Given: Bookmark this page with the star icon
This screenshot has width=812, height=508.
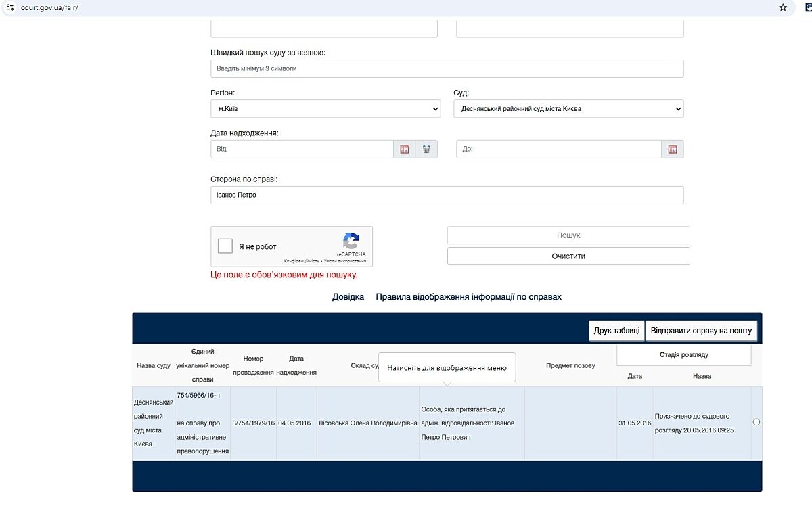Looking at the screenshot, I should tap(783, 7).
